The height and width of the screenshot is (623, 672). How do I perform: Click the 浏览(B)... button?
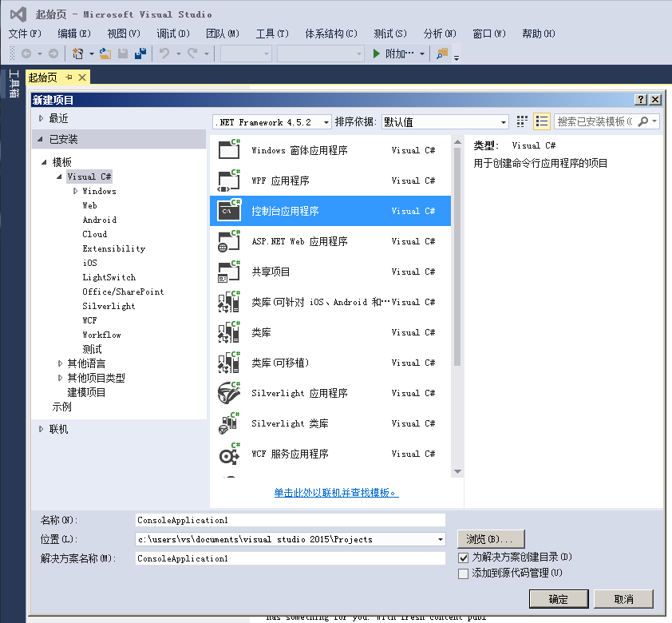[x=491, y=539]
